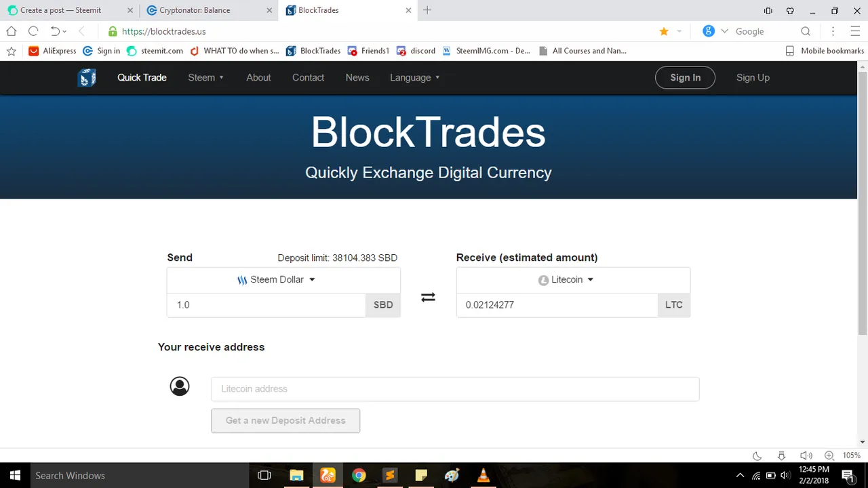Open All Courses and Nan... bookmark
This screenshot has height=488, width=868.
[x=583, y=51]
